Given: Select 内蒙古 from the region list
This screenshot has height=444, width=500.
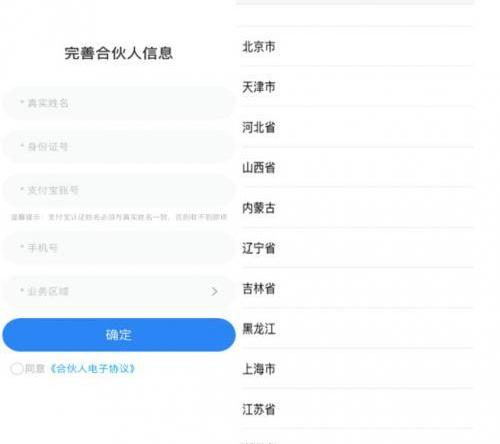Looking at the screenshot, I should click(x=357, y=208).
